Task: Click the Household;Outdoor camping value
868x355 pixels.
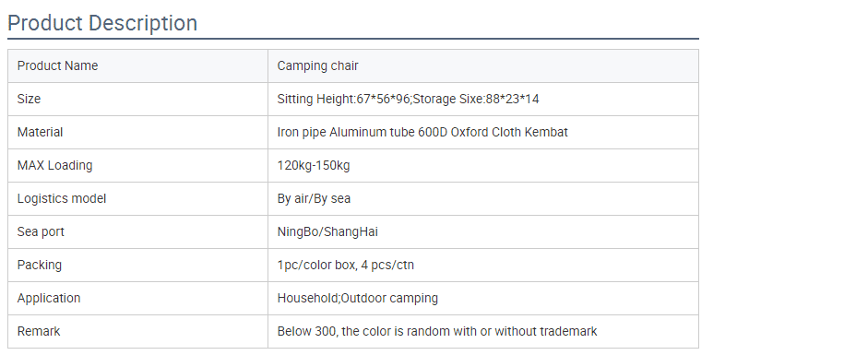Action: point(358,298)
